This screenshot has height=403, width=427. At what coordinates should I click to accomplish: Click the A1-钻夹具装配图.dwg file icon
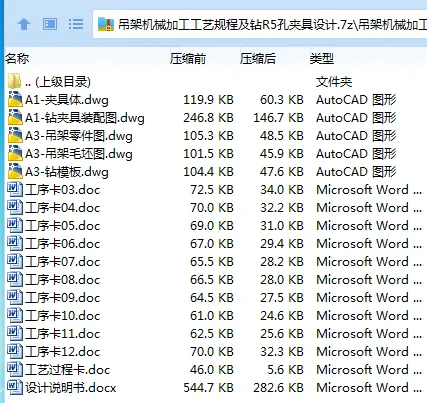pyautogui.click(x=15, y=117)
